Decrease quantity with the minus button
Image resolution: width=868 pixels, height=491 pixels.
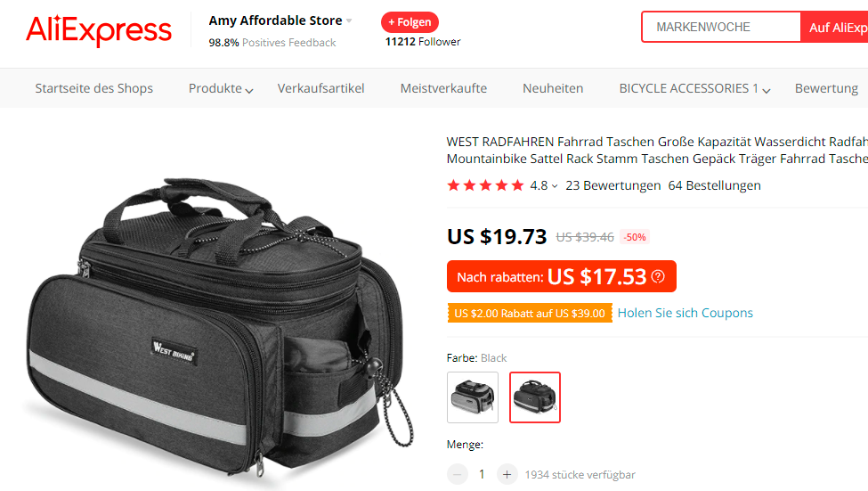(x=458, y=474)
